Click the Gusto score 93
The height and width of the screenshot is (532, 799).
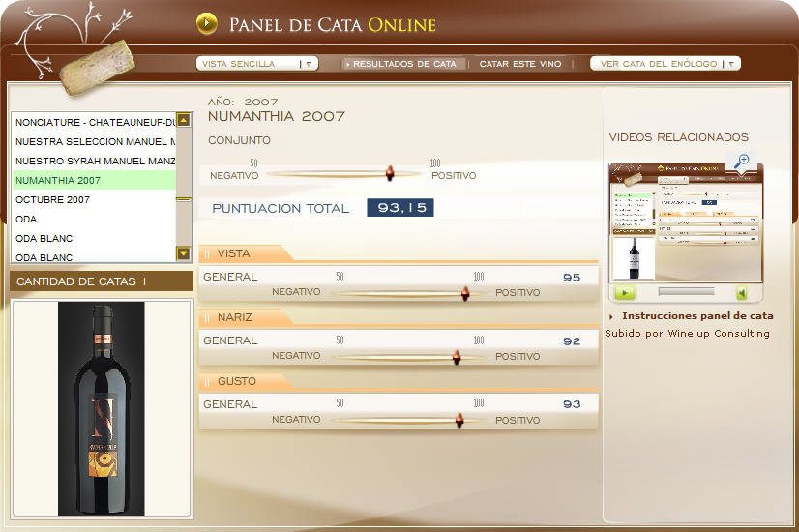tap(572, 404)
